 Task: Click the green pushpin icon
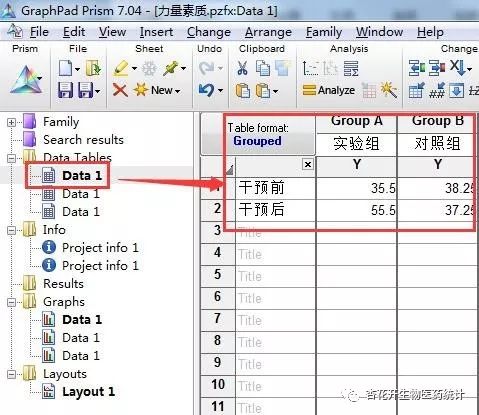click(x=171, y=69)
